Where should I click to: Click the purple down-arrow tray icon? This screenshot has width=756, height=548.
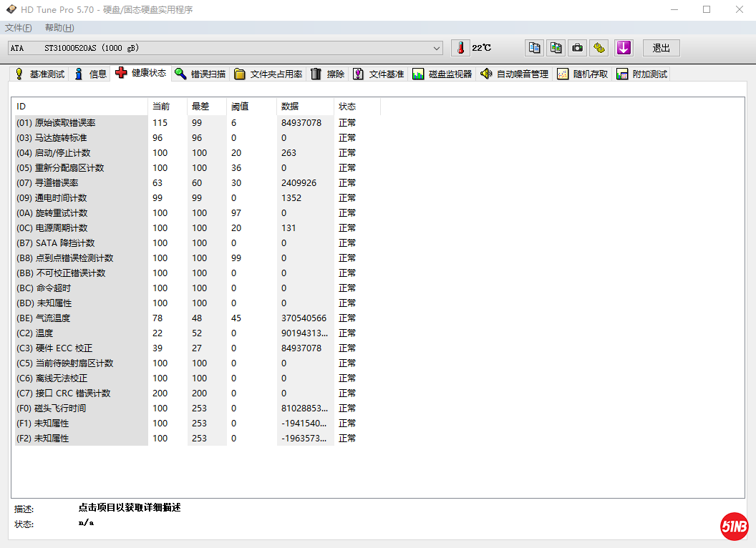point(624,48)
